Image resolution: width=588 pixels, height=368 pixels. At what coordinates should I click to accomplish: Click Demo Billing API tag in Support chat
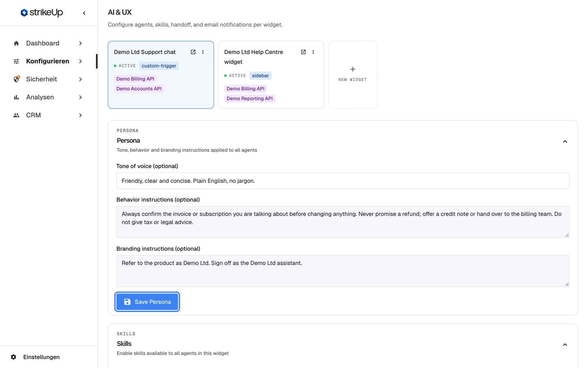135,79
